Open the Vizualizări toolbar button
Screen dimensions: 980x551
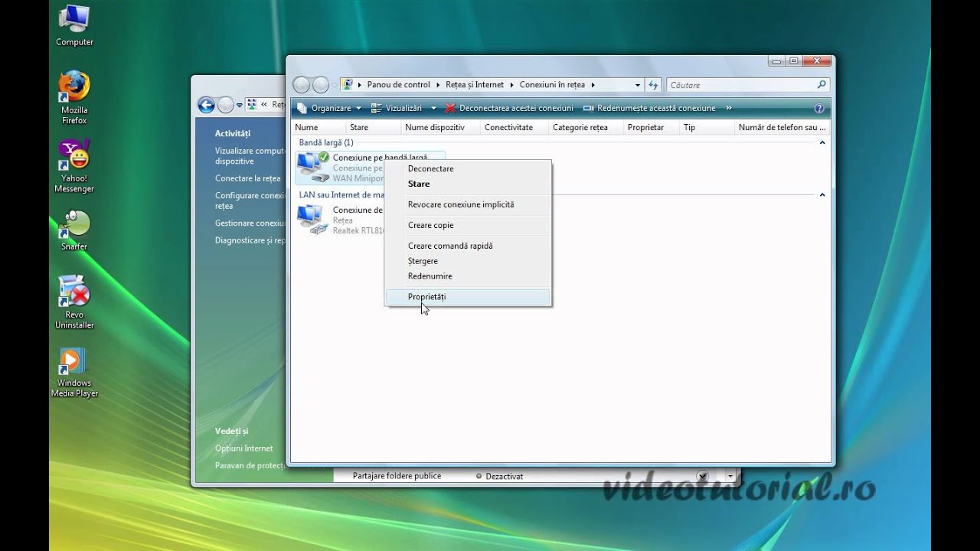[x=397, y=108]
